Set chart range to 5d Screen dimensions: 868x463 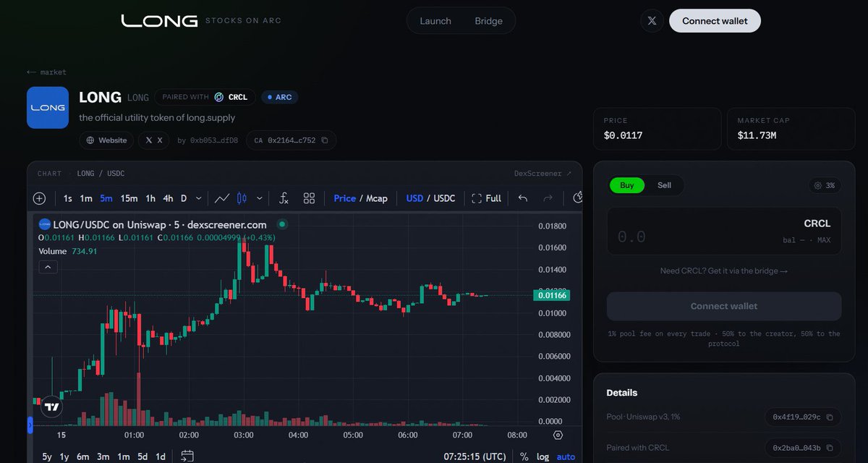pyautogui.click(x=142, y=456)
